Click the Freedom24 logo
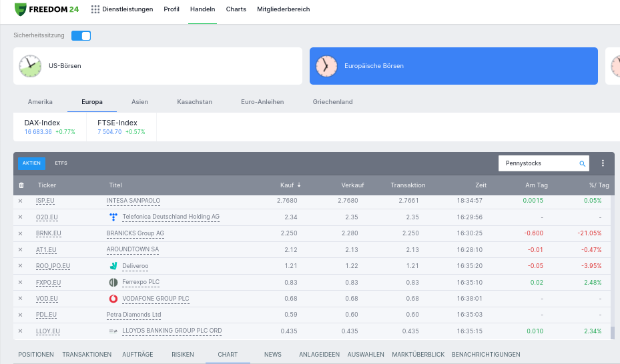This screenshot has height=364, width=620. [46, 9]
